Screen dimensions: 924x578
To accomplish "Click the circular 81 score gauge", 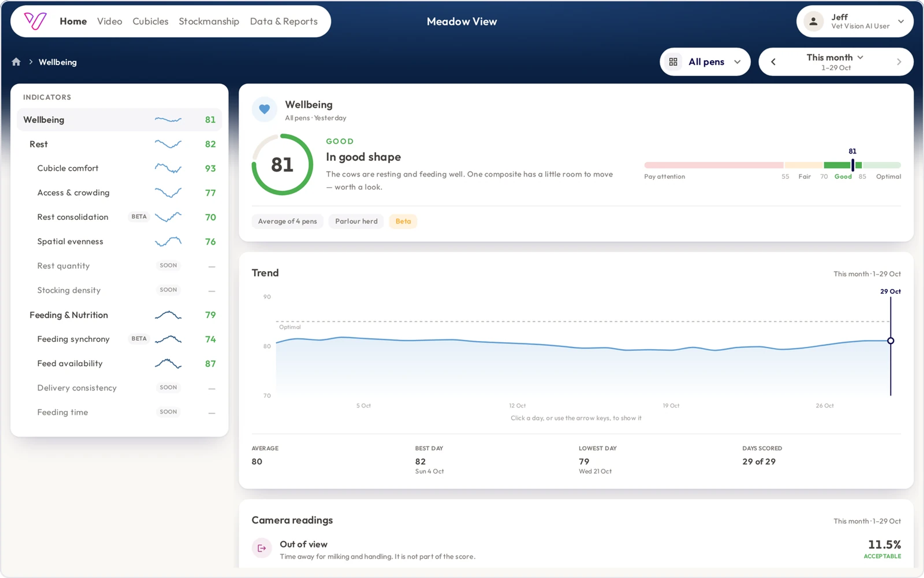I will 282,165.
